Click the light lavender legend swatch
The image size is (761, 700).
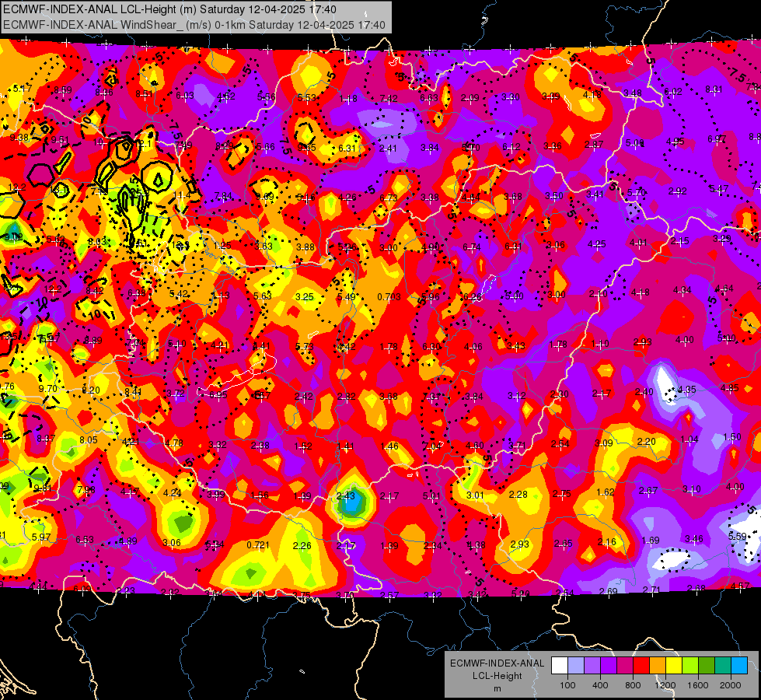coord(576,666)
